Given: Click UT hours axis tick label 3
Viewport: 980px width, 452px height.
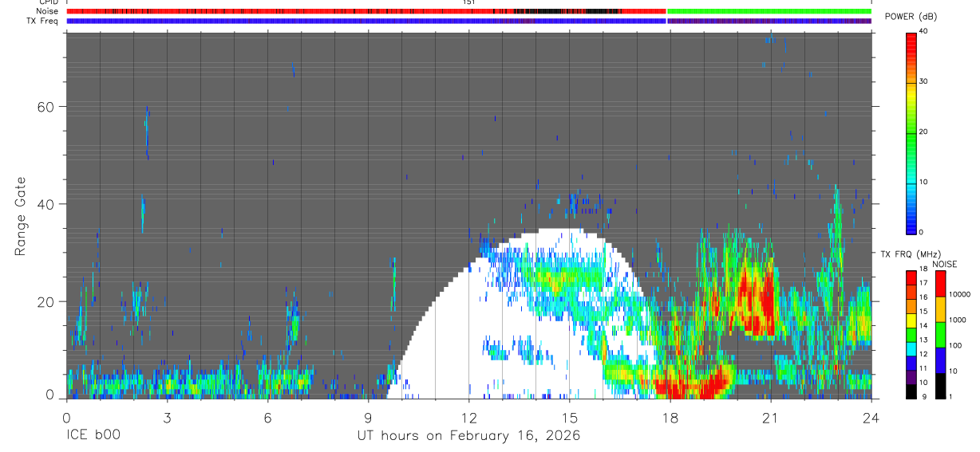Looking at the screenshot, I should [x=167, y=418].
